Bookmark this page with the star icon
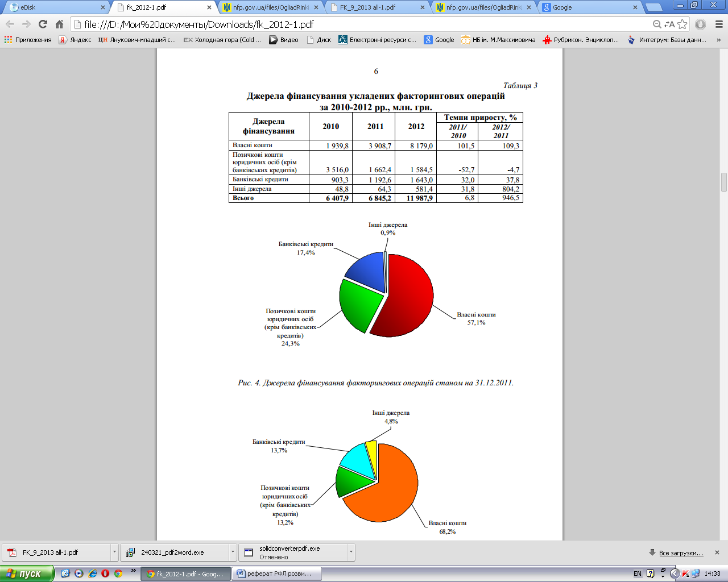 point(682,24)
